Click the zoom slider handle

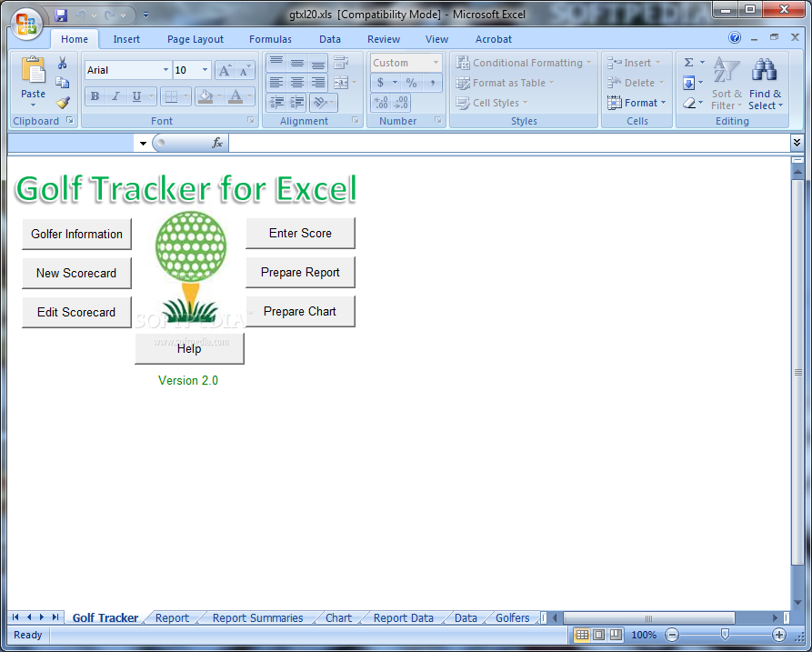coord(725,635)
